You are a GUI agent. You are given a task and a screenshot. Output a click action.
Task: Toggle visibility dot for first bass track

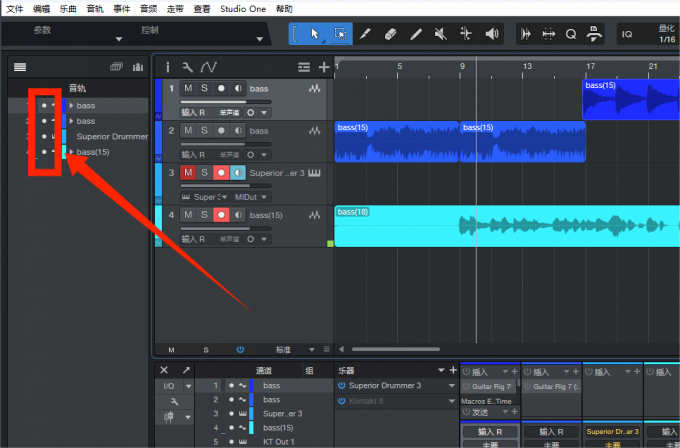(44, 105)
